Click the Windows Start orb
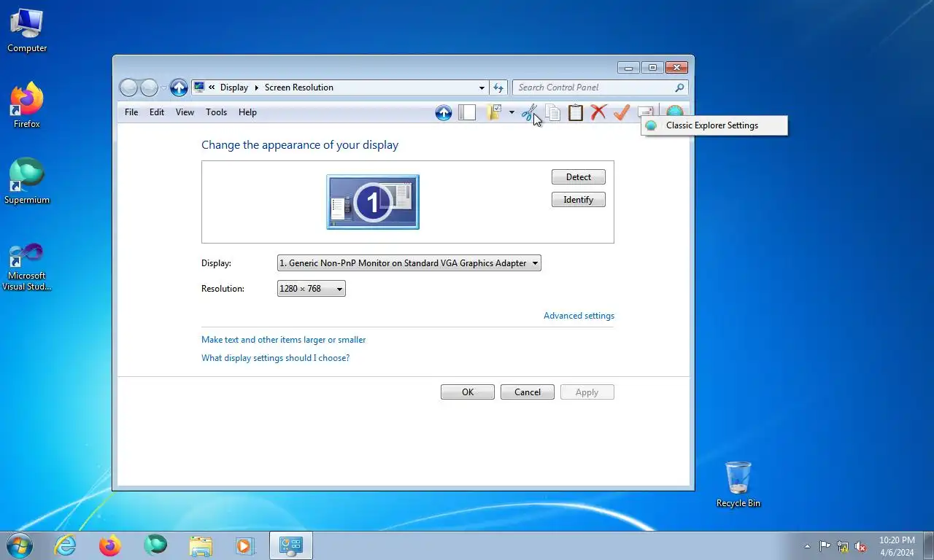 [20, 545]
